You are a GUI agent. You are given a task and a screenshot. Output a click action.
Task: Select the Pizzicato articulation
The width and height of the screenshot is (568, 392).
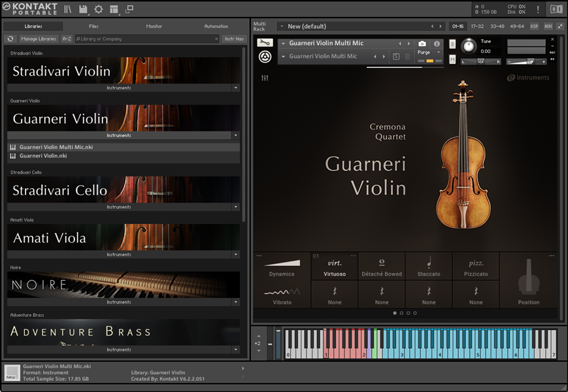[476, 268]
